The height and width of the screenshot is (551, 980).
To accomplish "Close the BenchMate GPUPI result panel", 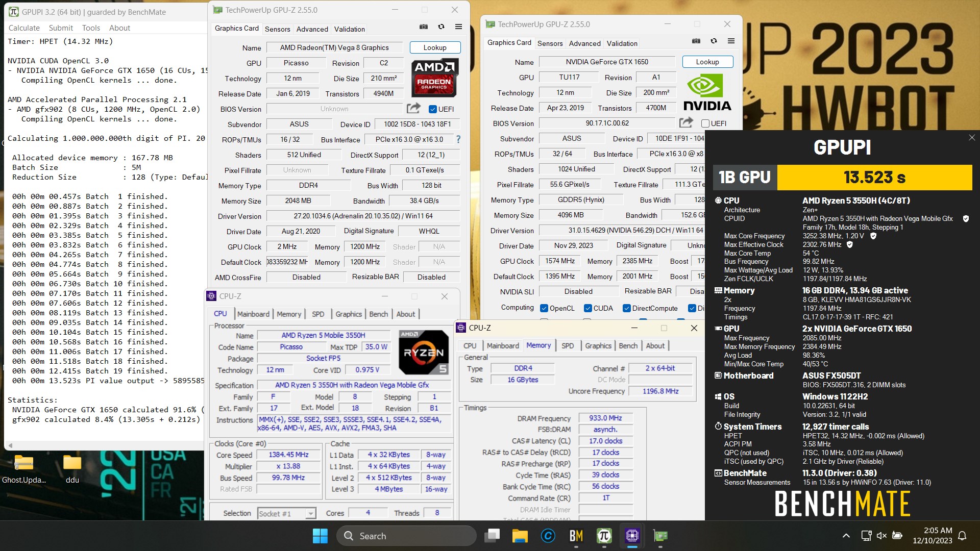I will 972,138.
